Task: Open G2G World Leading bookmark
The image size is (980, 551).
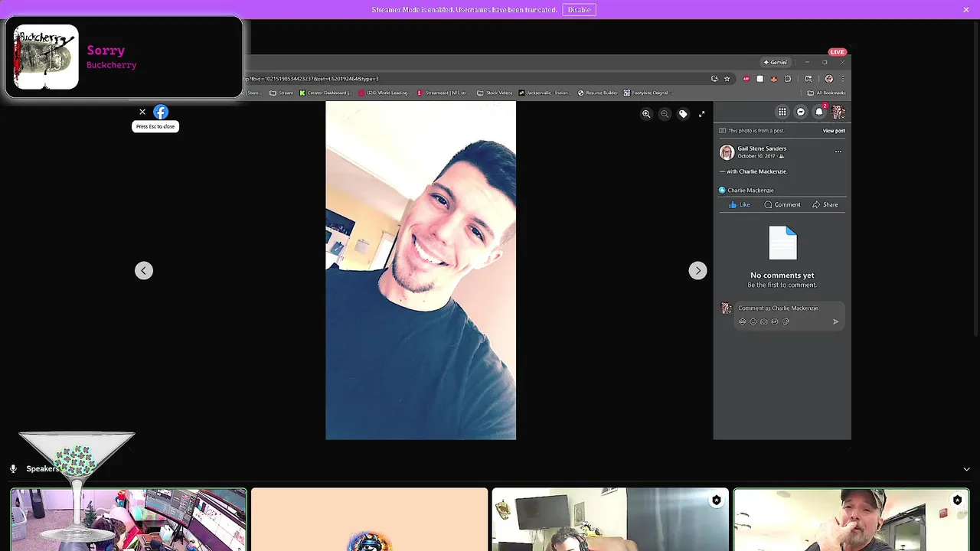Action: (384, 93)
